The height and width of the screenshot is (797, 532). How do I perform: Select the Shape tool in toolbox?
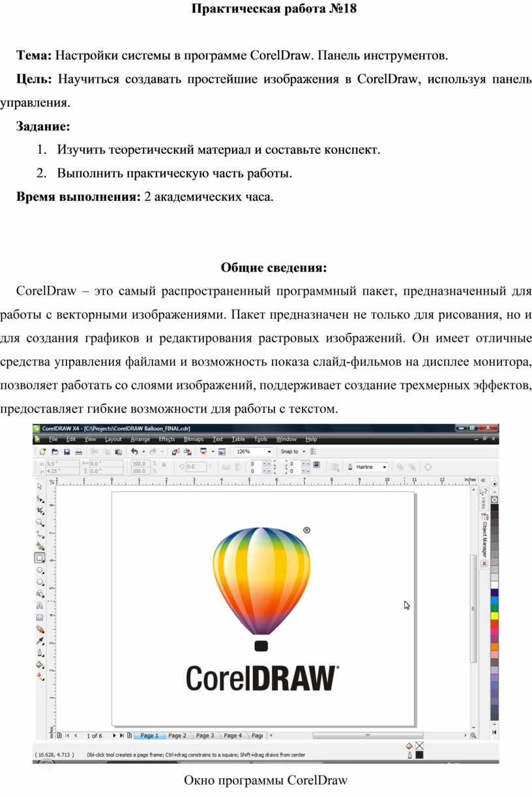pyautogui.click(x=40, y=498)
